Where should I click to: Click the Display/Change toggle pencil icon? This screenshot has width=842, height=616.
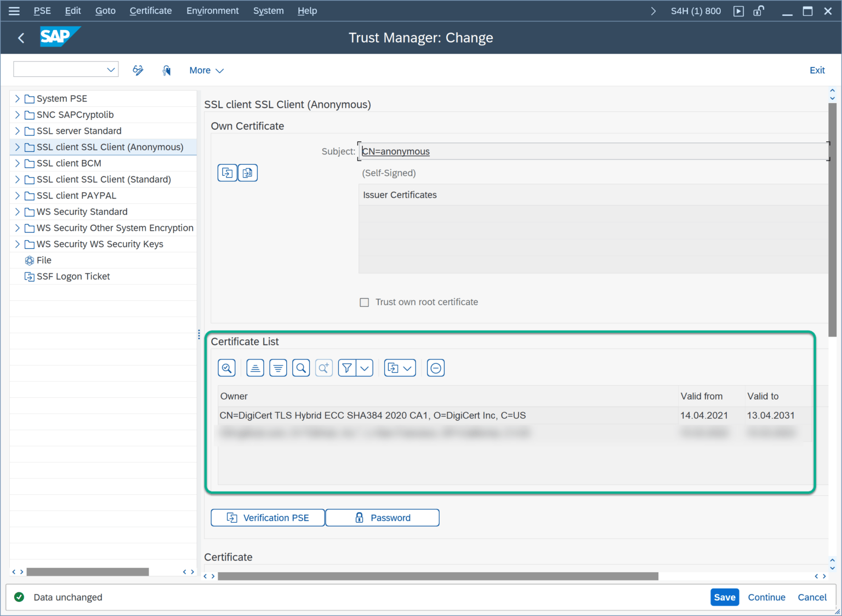[x=138, y=70]
